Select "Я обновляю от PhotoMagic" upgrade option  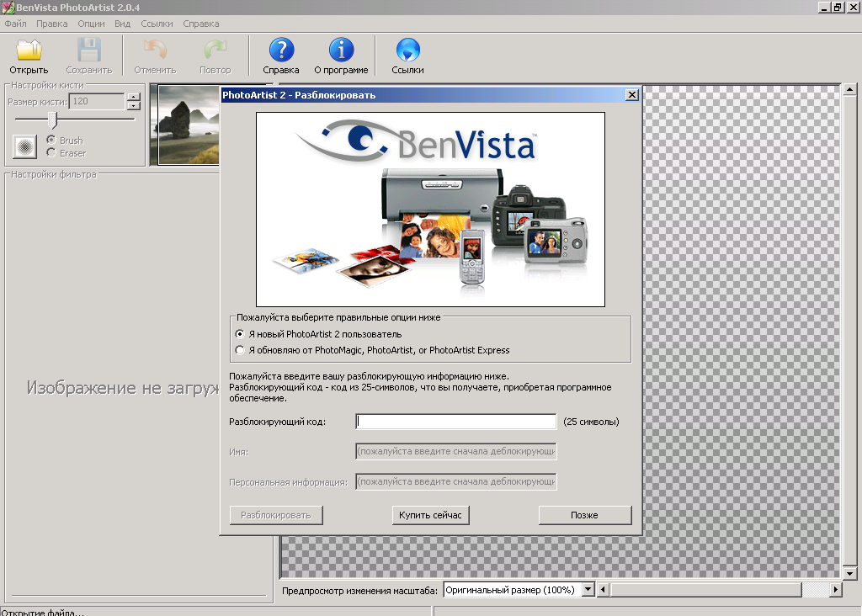tap(240, 350)
